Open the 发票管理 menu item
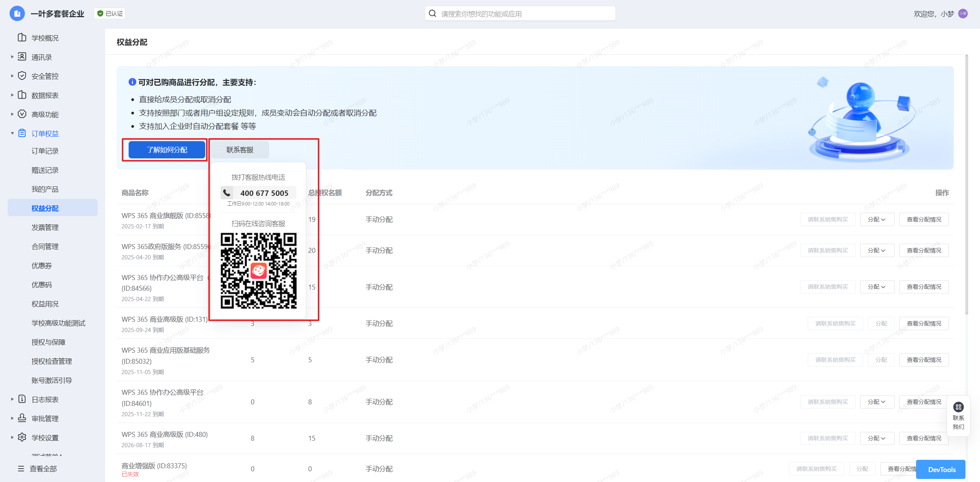 click(x=45, y=227)
